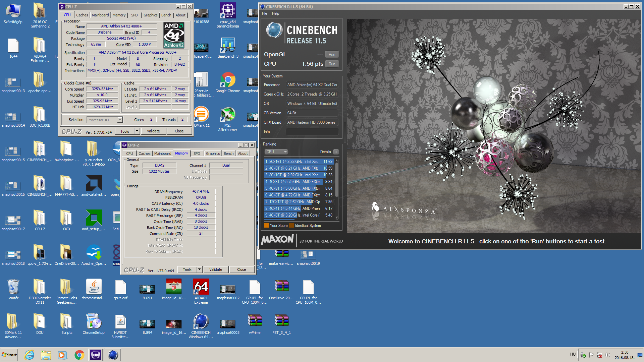Open the D3DOverrider DX11 folder
Screen dimensions: 644x362
[x=40, y=292]
